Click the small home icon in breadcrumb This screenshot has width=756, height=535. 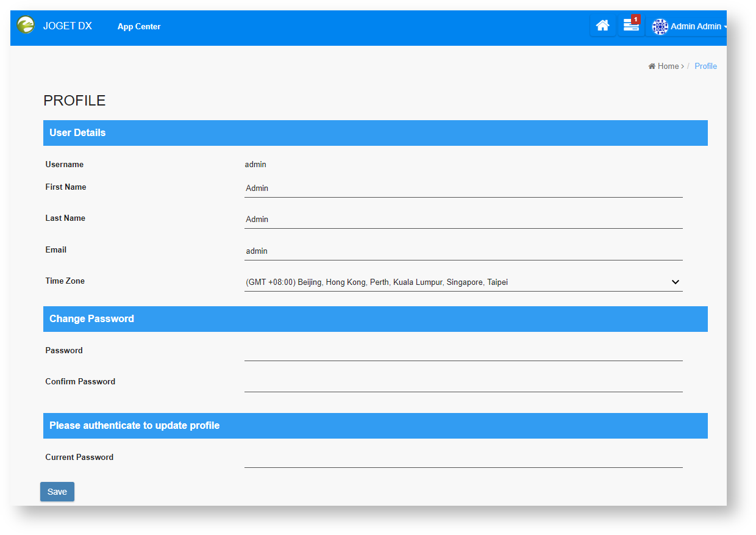pos(652,66)
